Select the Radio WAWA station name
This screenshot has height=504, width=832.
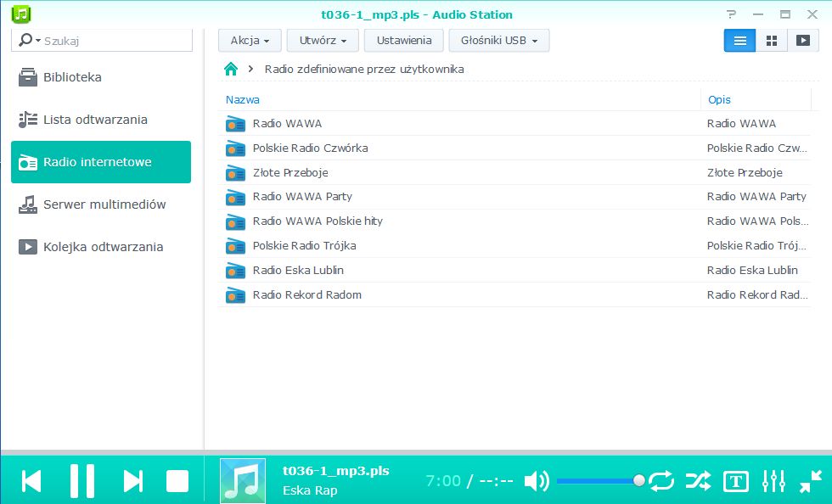click(x=287, y=124)
